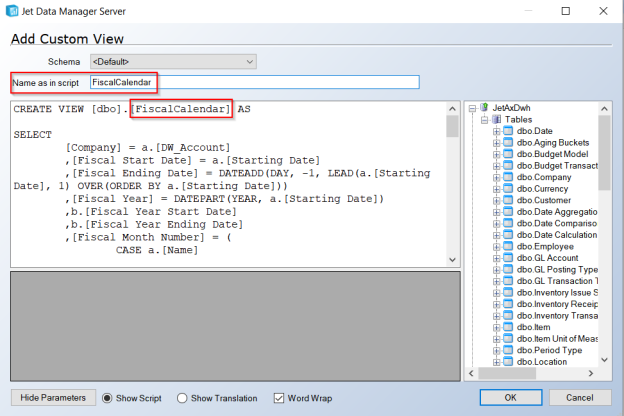Click the table tree scroll right arrow
The image size is (624, 416).
click(591, 373)
